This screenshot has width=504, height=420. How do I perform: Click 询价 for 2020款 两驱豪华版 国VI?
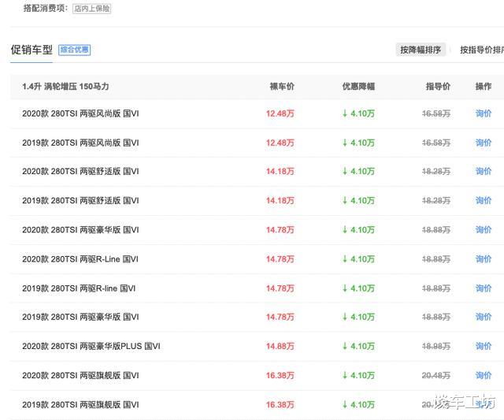[x=484, y=230]
